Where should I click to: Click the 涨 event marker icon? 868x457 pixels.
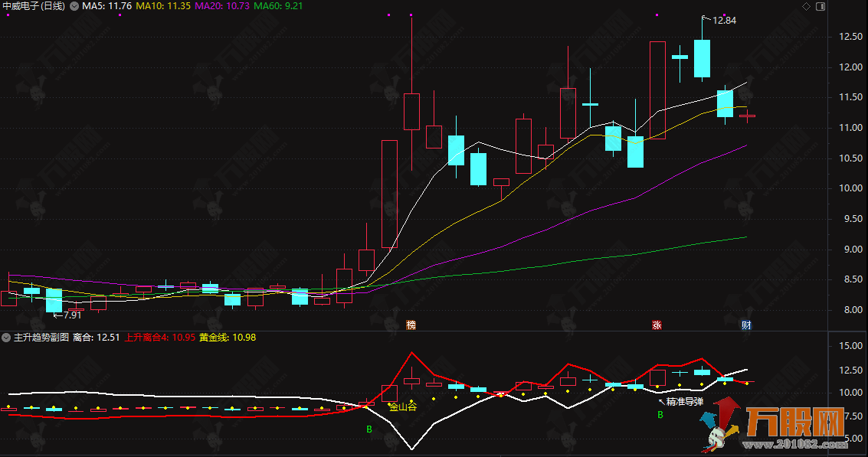pos(657,325)
